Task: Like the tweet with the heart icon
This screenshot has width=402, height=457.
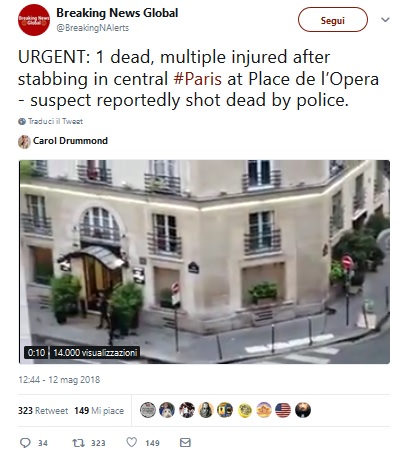Action: pyautogui.click(x=132, y=442)
